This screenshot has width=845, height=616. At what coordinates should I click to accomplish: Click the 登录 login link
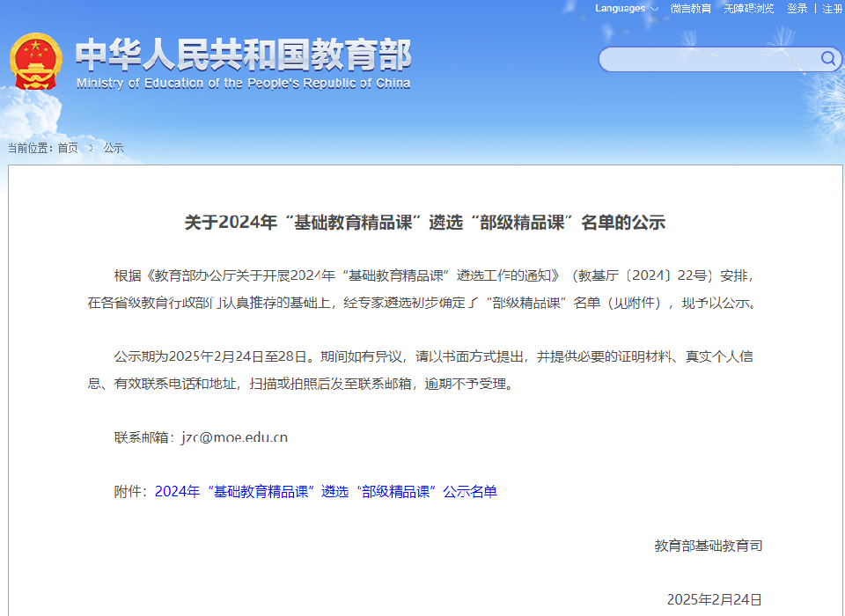tap(797, 9)
